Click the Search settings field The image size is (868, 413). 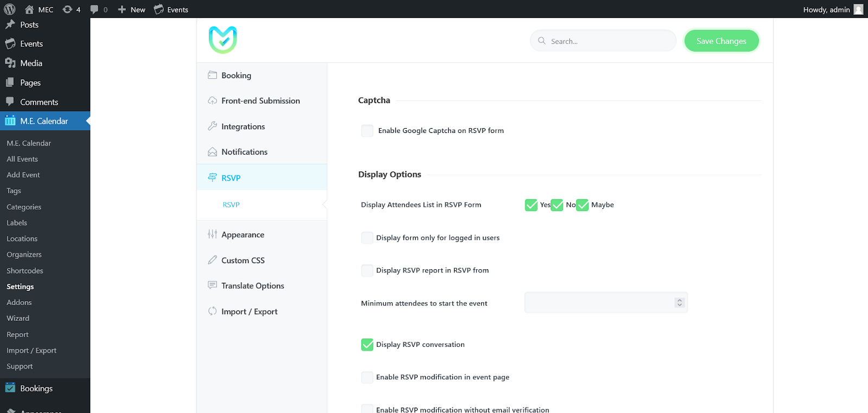tap(603, 41)
